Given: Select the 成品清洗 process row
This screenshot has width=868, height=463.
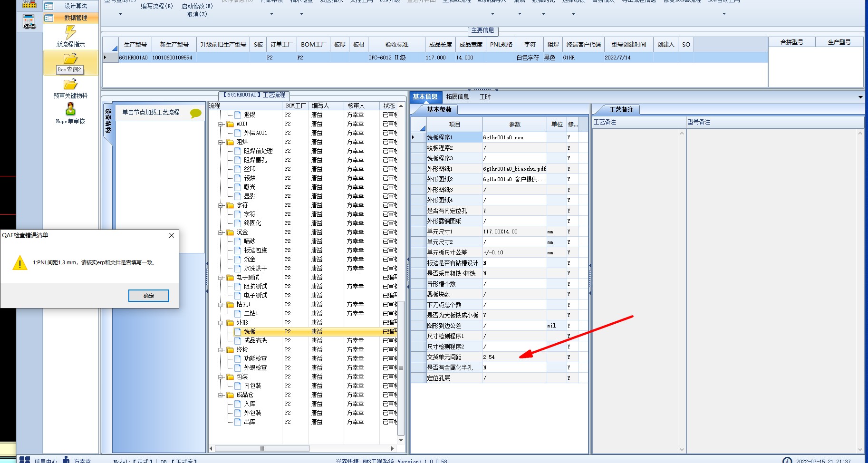Looking at the screenshot, I should (x=303, y=340).
